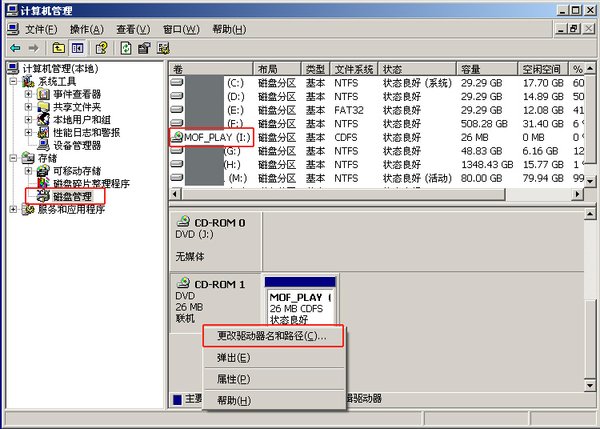Click the Forward arrow toolbar icon
Screen dimensions: 600x429
point(34,48)
